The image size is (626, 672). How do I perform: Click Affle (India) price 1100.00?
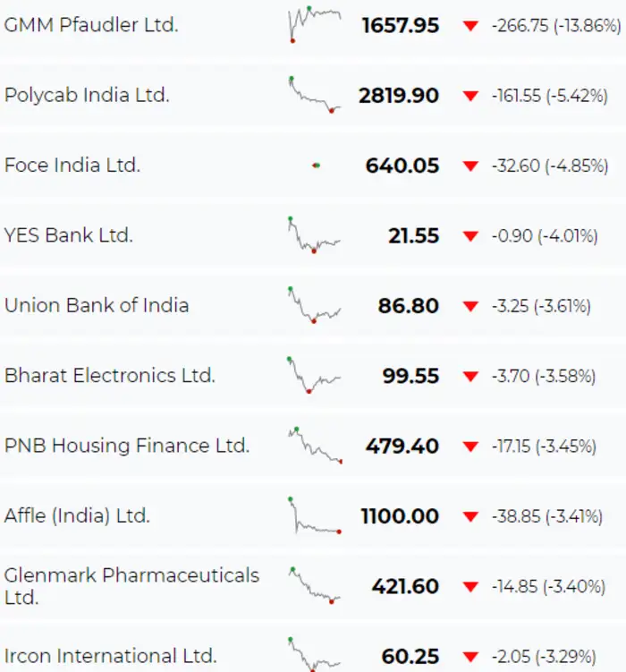tap(400, 516)
